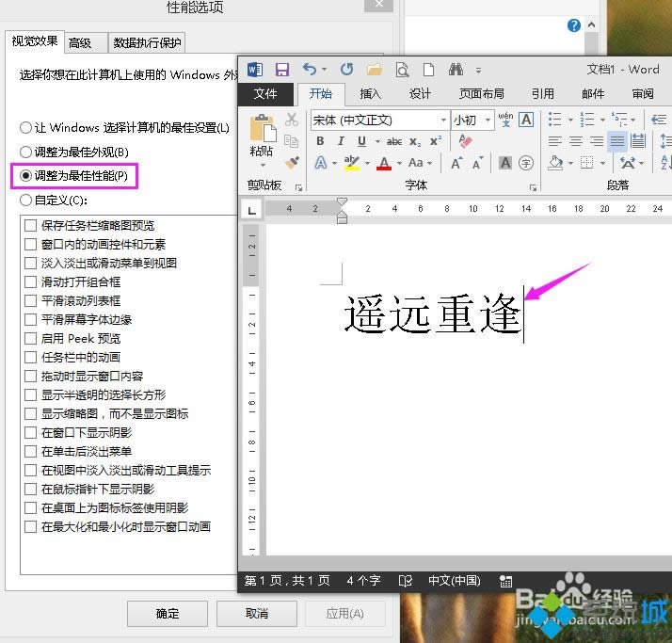Click the 取消 button
672x643 pixels.
[256, 613]
